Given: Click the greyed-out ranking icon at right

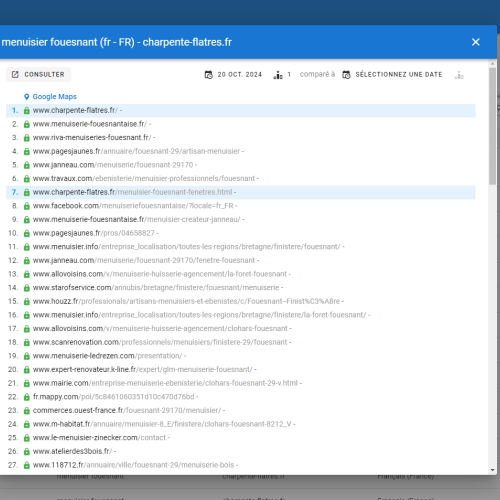Looking at the screenshot, I should [x=459, y=75].
